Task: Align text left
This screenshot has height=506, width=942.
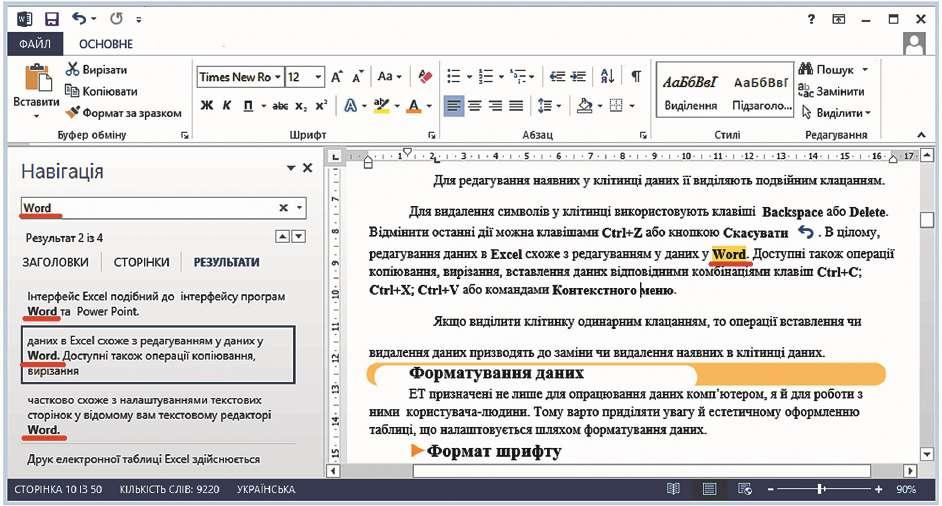Action: [454, 106]
